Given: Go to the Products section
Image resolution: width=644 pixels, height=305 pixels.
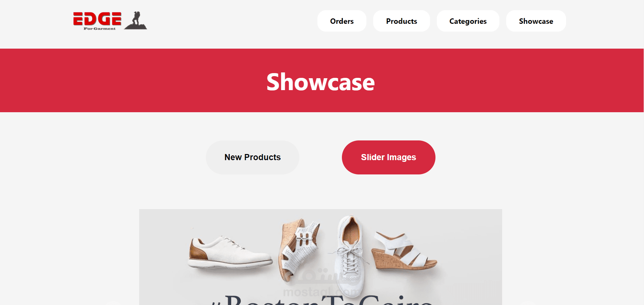Looking at the screenshot, I should (401, 21).
